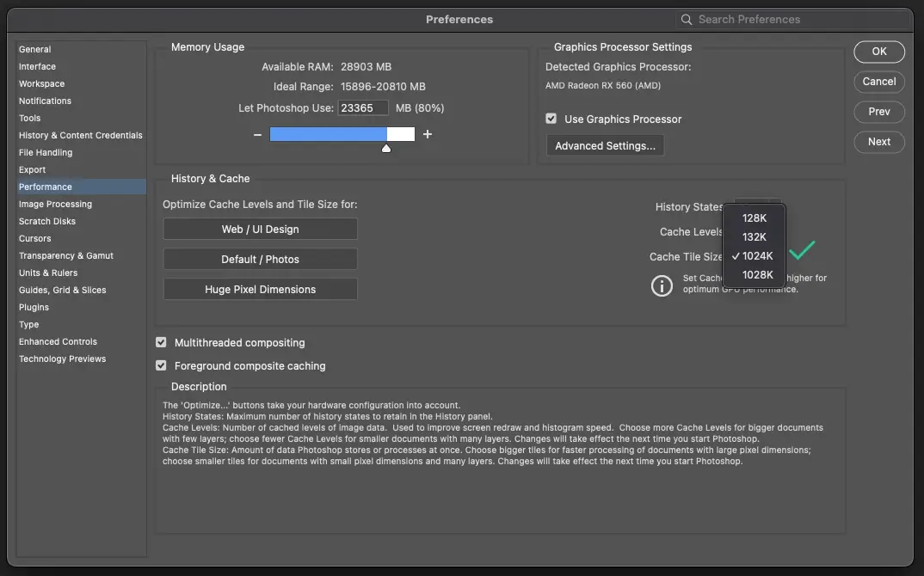
Task: Go to Export preferences
Action: [82, 169]
